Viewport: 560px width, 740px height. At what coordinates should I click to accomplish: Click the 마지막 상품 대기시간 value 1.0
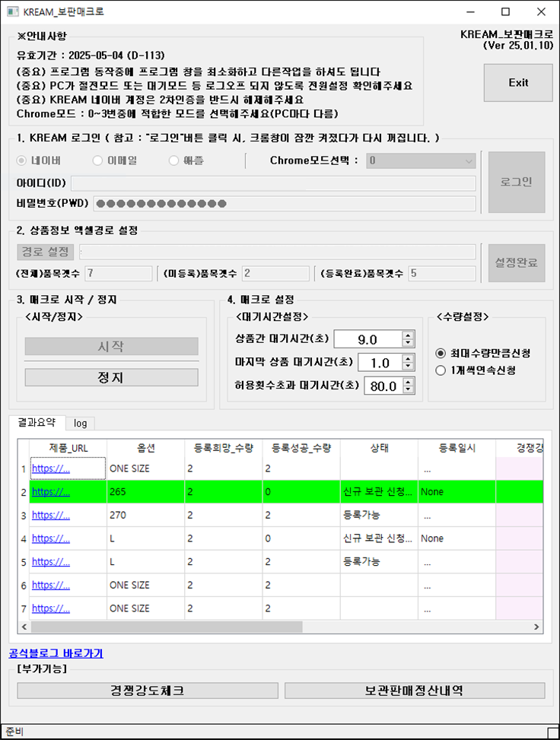click(x=380, y=363)
